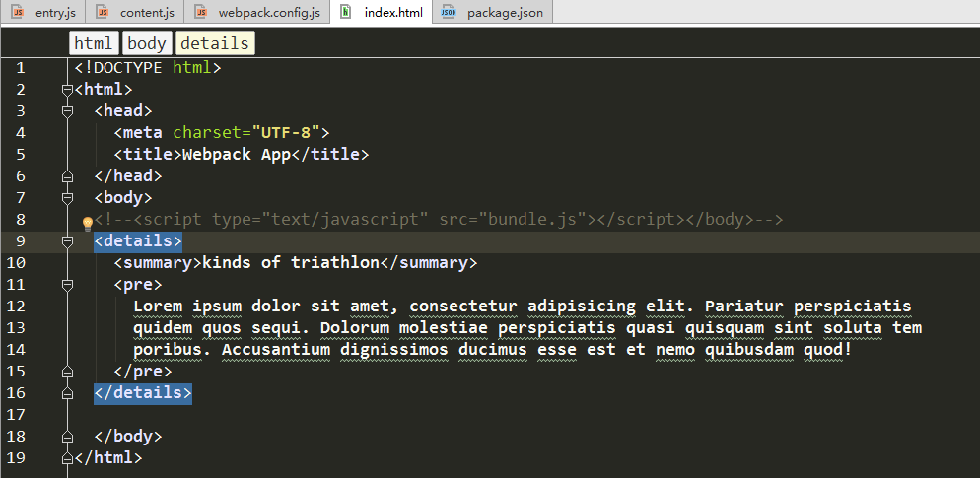This screenshot has width=980, height=478.
Task: Click the <!DOCTYPE html> declaration
Action: pos(148,67)
